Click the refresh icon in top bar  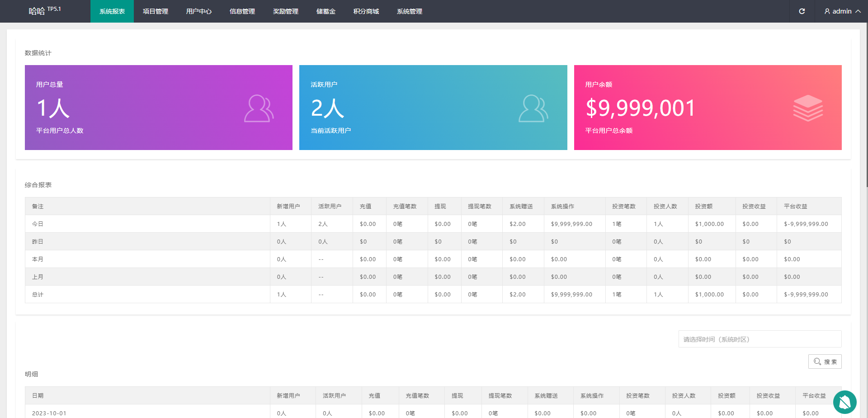802,11
